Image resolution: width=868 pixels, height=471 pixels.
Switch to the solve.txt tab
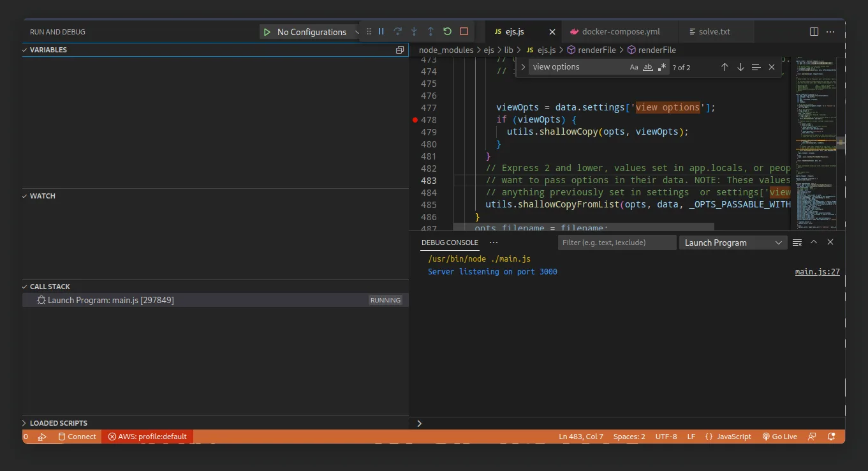coord(714,31)
